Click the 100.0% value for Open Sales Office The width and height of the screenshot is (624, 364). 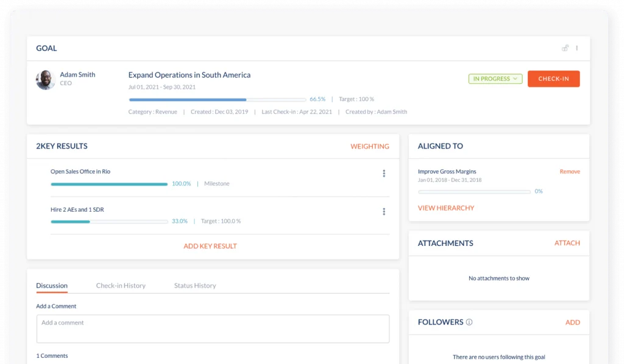pyautogui.click(x=182, y=184)
